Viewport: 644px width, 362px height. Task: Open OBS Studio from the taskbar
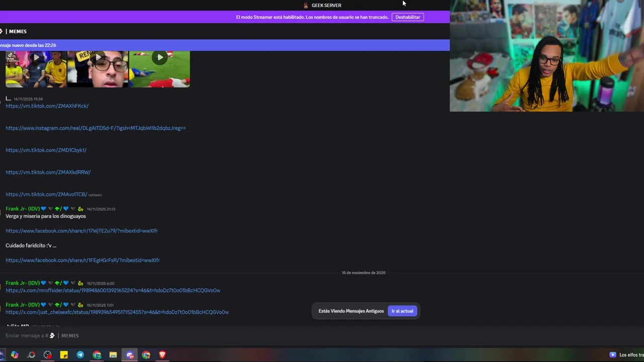point(48,355)
